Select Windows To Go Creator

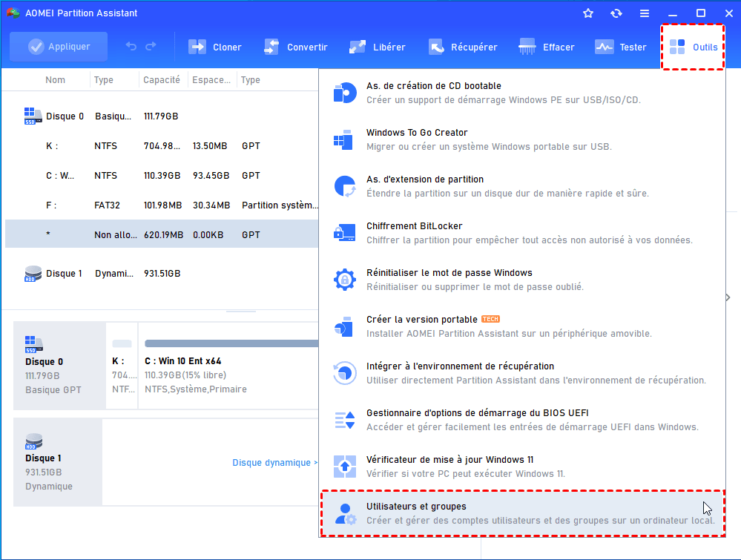tap(522, 139)
